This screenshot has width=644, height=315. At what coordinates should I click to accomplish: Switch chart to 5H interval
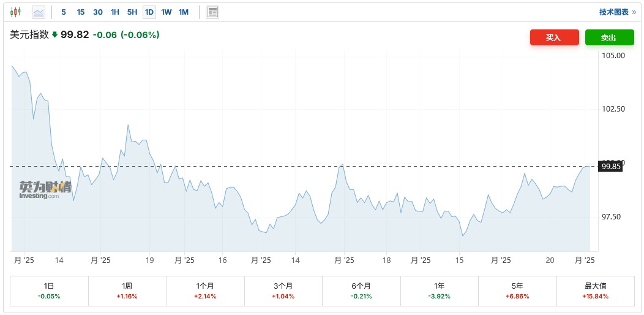point(132,12)
